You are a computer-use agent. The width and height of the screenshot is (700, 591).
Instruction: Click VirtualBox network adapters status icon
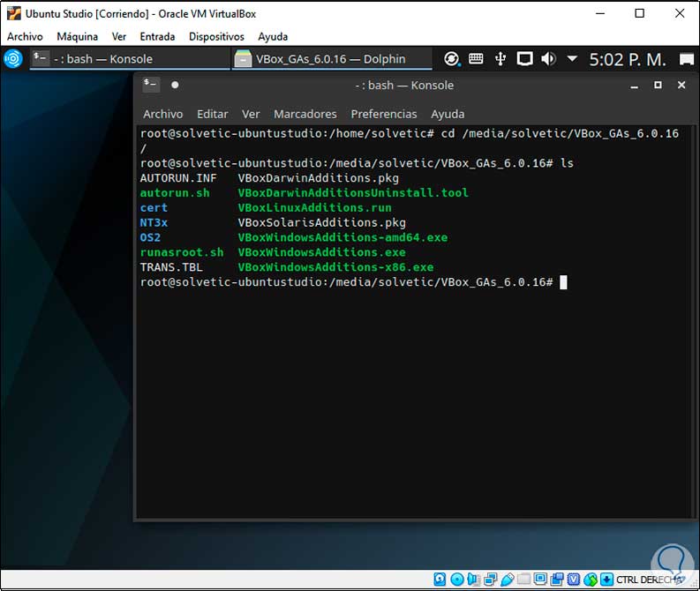490,580
